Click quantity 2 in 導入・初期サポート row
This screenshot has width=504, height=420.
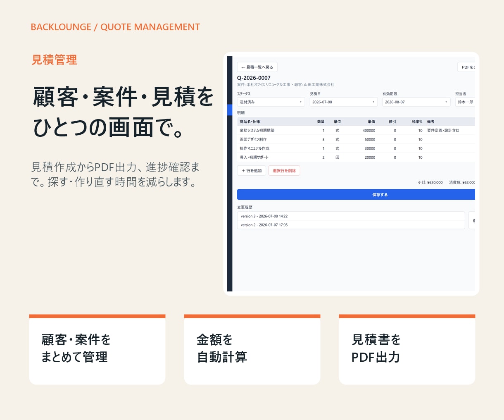click(323, 157)
